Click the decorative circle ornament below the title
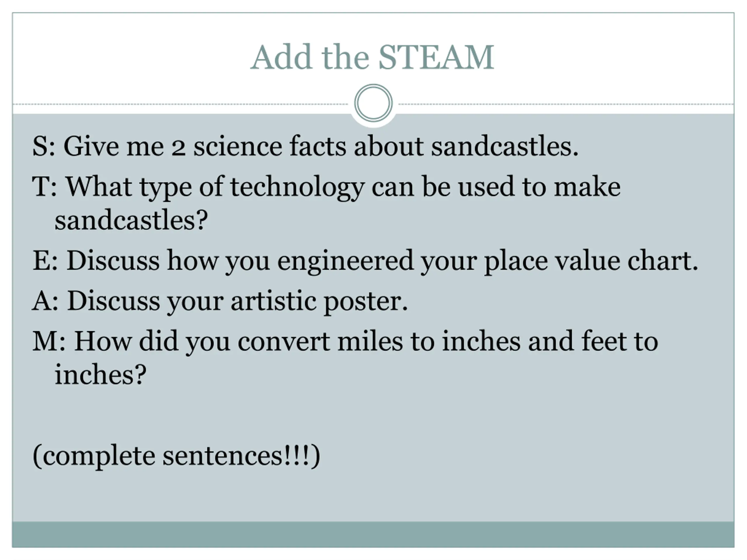 [x=373, y=103]
